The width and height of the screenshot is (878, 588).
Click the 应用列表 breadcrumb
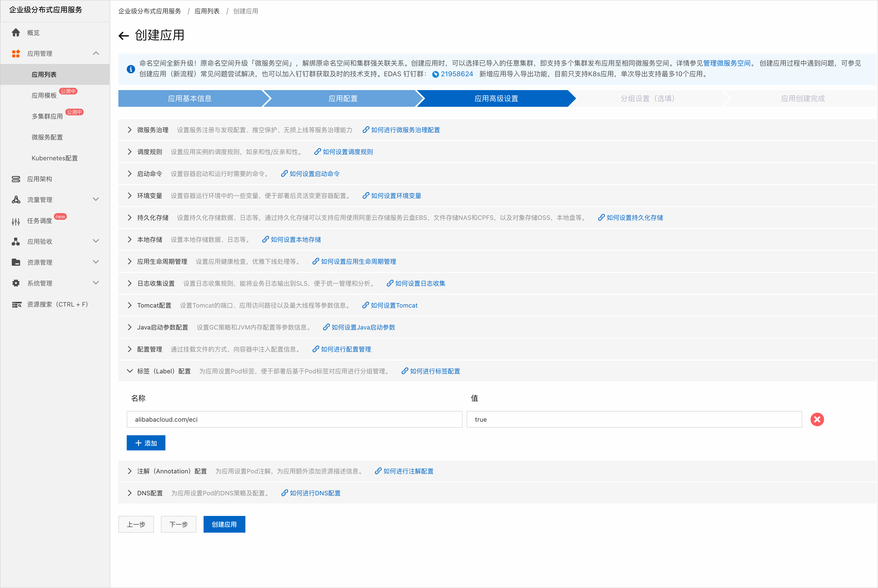[x=207, y=11]
